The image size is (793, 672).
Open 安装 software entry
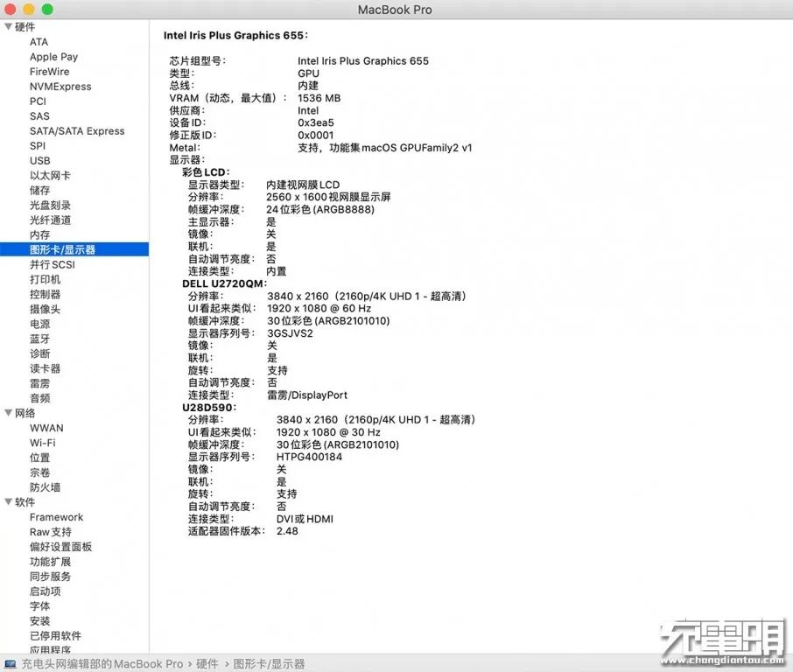40,620
